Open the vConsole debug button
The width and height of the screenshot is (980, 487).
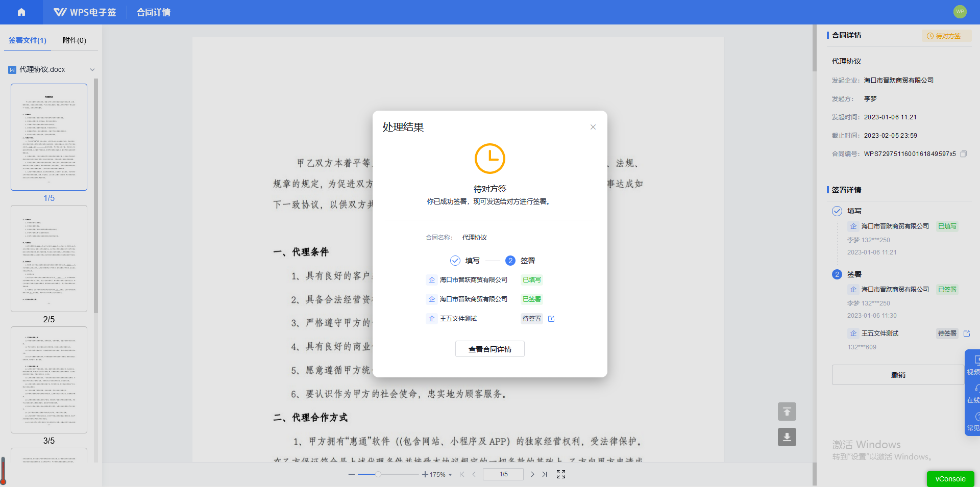pos(950,479)
